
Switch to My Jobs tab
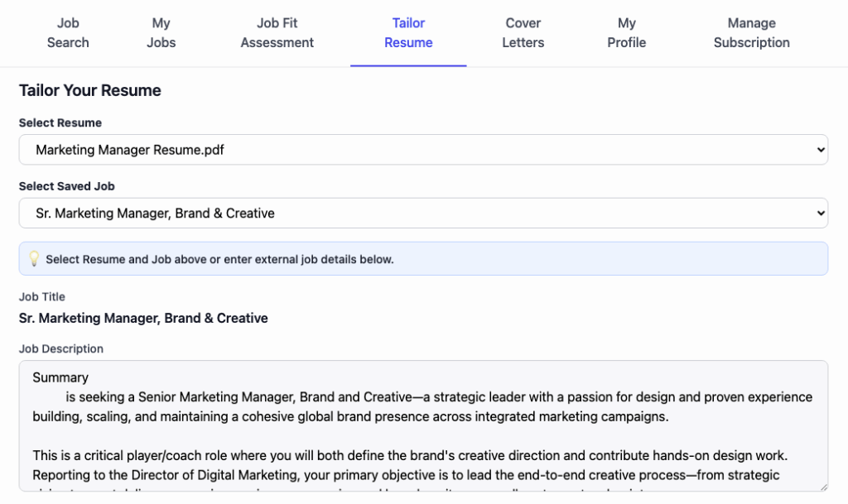point(161,33)
